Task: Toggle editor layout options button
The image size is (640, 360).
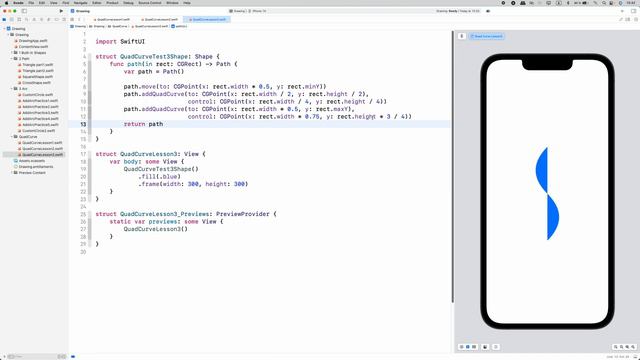Action: tap(628, 19)
